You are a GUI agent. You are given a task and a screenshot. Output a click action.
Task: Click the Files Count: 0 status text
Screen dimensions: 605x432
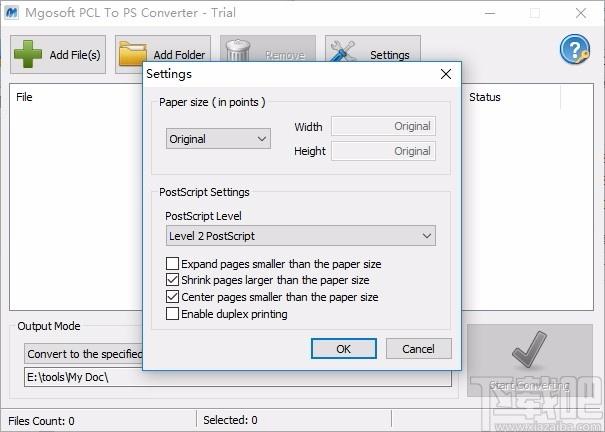[x=41, y=420]
